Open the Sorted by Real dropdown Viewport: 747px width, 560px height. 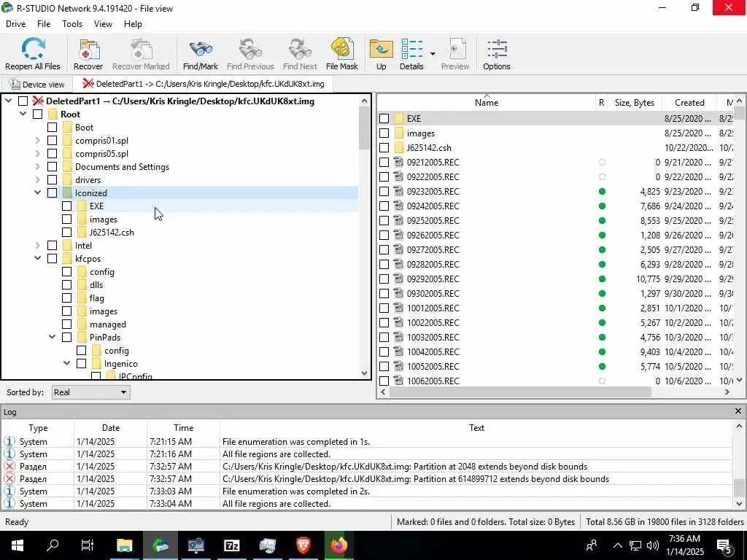[x=90, y=392]
